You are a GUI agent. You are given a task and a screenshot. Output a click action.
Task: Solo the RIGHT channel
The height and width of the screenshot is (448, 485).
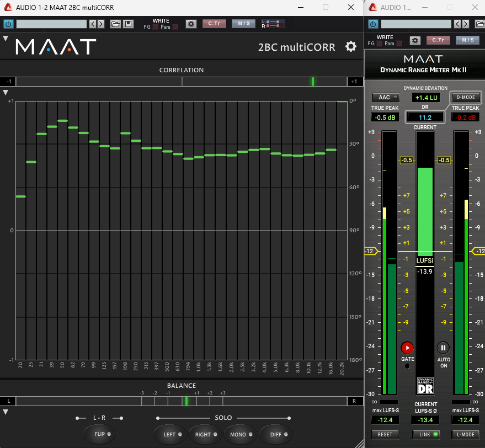tap(205, 434)
